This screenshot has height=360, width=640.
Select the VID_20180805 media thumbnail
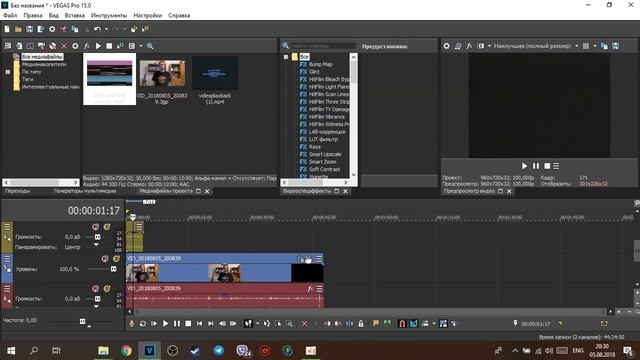[x=162, y=81]
